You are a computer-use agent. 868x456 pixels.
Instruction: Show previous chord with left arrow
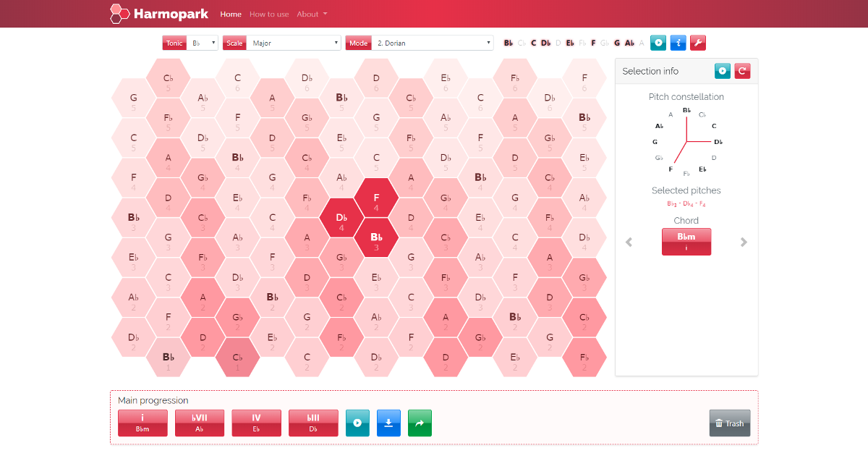pos(629,242)
